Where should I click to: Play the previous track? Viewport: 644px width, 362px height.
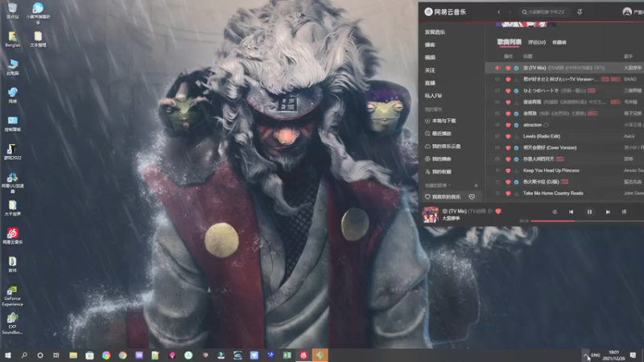point(571,212)
